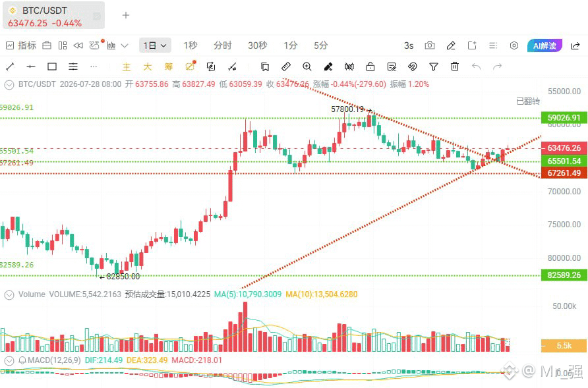Open the 指标 indicators menu
The height and width of the screenshot is (388, 588).
[x=21, y=45]
